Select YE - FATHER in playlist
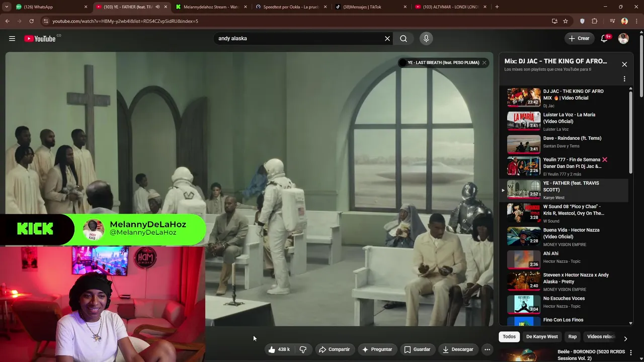Image resolution: width=644 pixels, height=362 pixels. pos(563,190)
